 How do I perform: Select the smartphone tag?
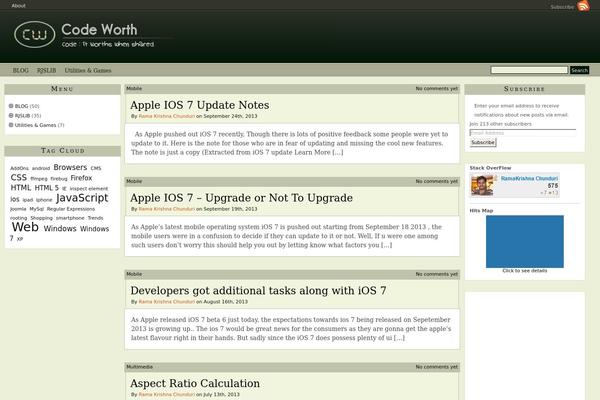tap(70, 218)
